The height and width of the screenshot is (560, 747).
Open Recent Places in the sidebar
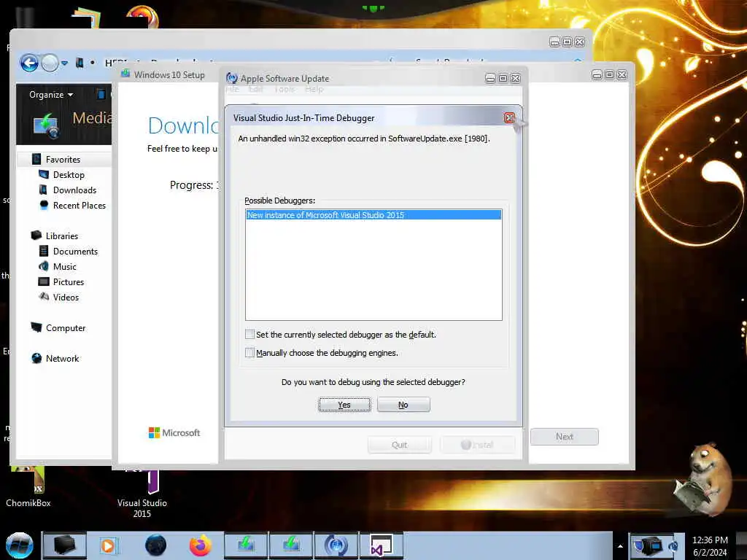[x=80, y=205]
